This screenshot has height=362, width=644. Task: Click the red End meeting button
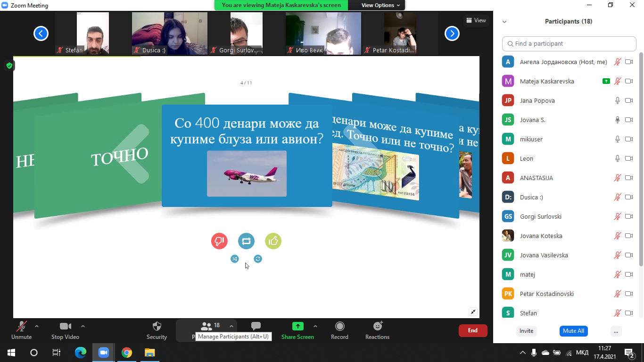472,330
